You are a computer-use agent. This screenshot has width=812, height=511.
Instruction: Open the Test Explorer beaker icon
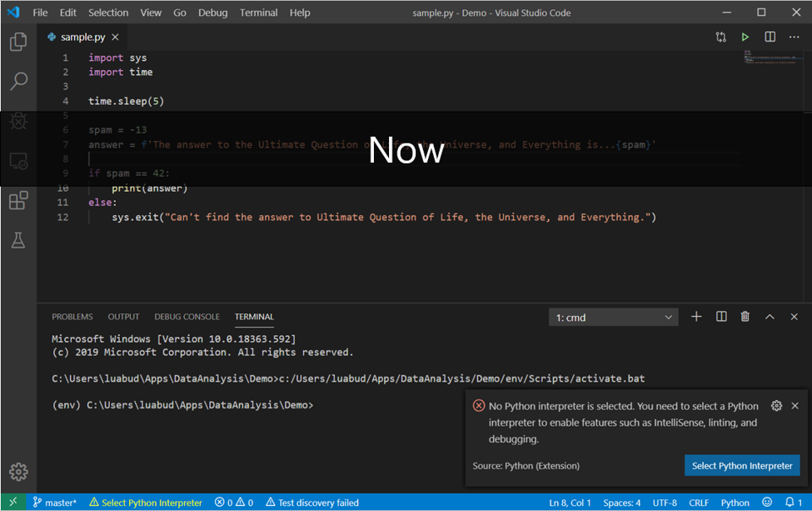pyautogui.click(x=18, y=241)
